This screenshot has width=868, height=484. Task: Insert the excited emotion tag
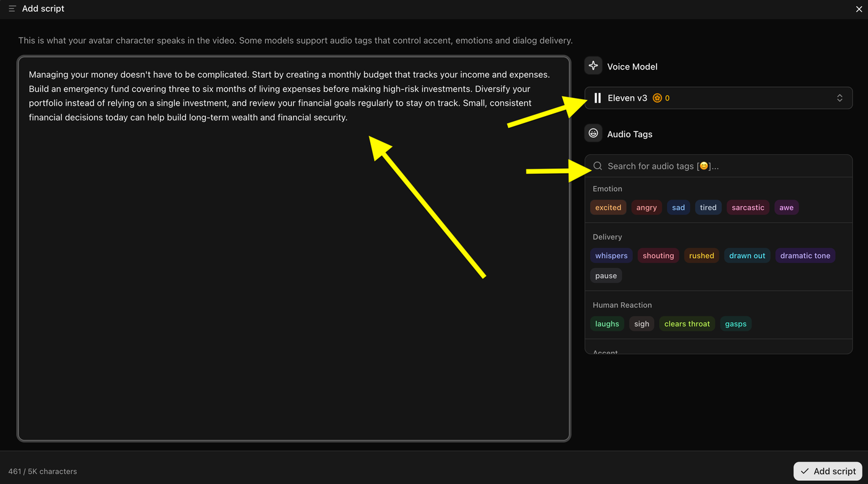608,208
